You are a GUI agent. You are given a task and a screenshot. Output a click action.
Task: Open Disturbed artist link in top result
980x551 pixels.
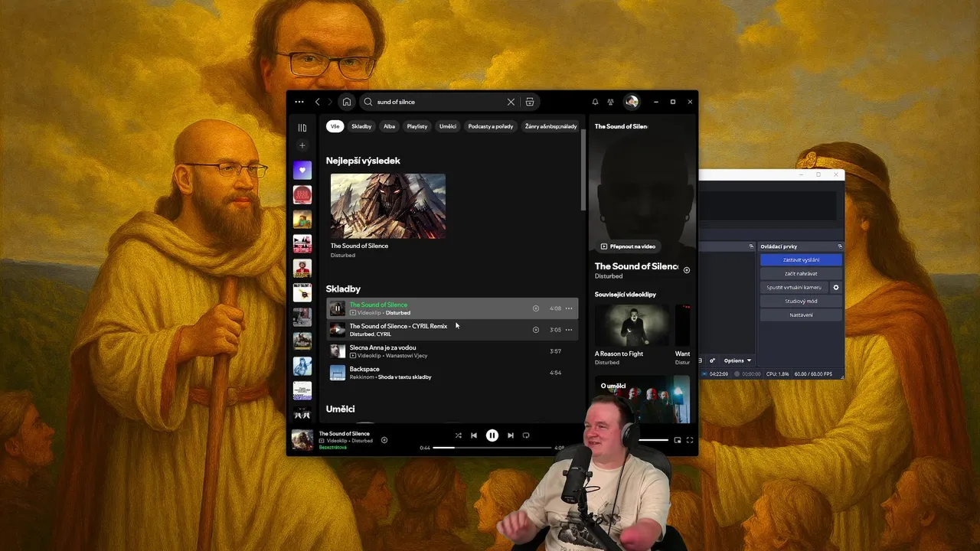point(343,255)
